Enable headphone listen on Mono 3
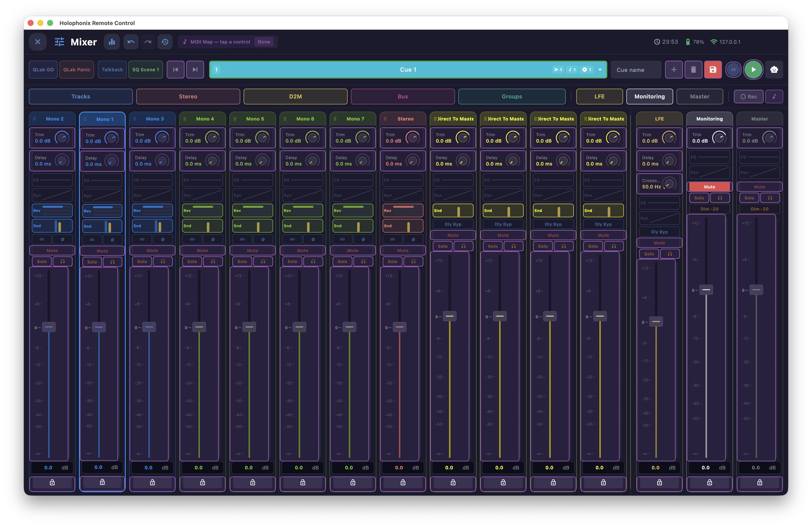 click(163, 261)
